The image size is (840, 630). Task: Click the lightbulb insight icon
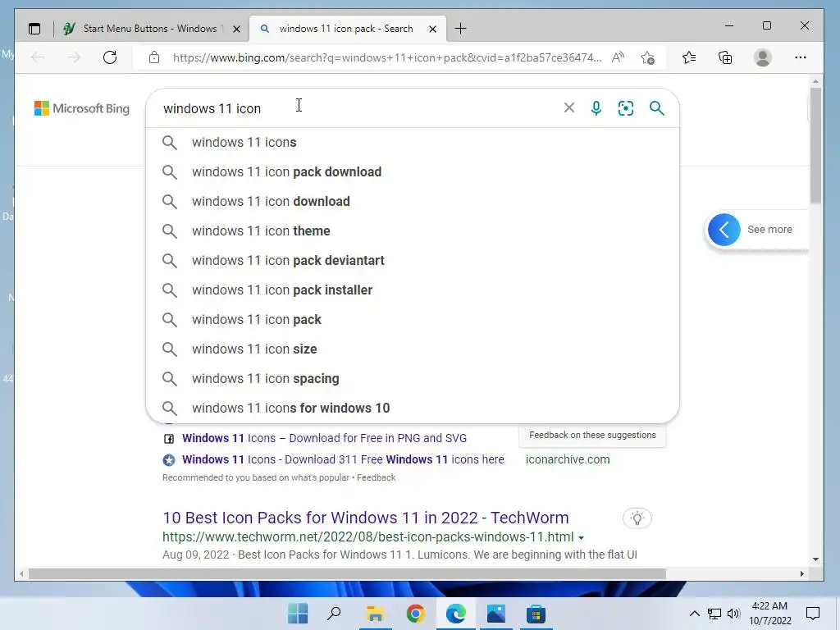(x=637, y=518)
